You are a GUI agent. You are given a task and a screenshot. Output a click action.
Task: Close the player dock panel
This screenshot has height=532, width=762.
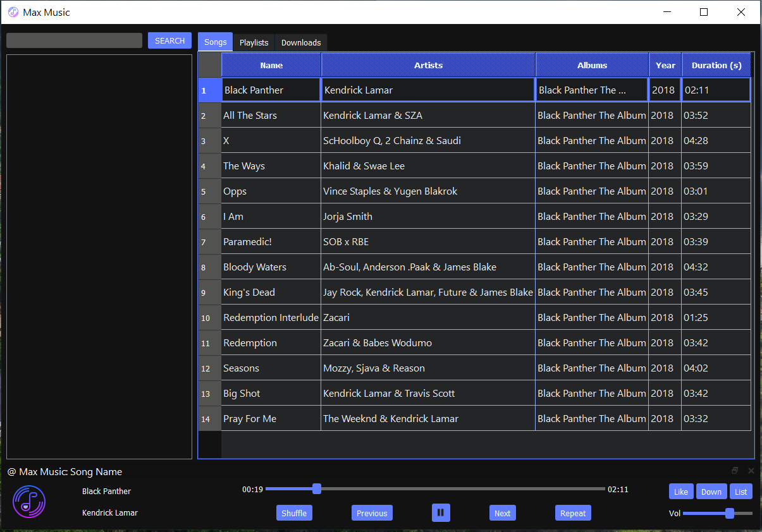click(751, 471)
